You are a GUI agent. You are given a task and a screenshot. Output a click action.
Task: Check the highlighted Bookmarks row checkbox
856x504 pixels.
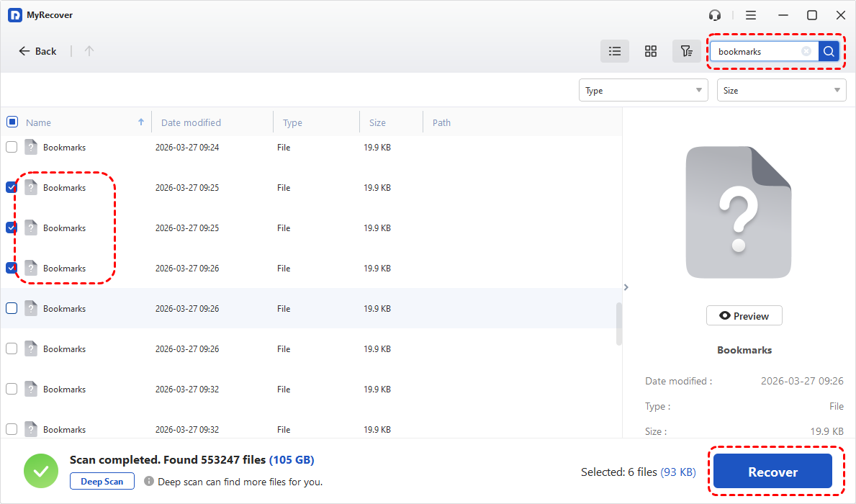[x=12, y=308]
